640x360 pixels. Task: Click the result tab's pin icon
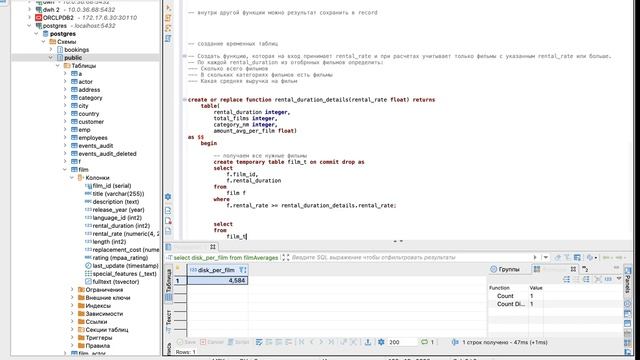click(x=213, y=247)
